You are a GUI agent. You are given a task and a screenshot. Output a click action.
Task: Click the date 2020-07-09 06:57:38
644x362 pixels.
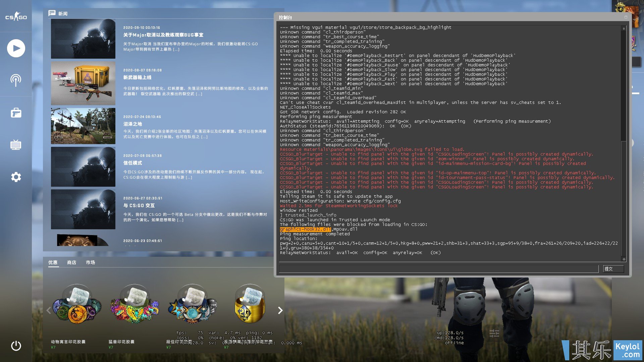(142, 156)
